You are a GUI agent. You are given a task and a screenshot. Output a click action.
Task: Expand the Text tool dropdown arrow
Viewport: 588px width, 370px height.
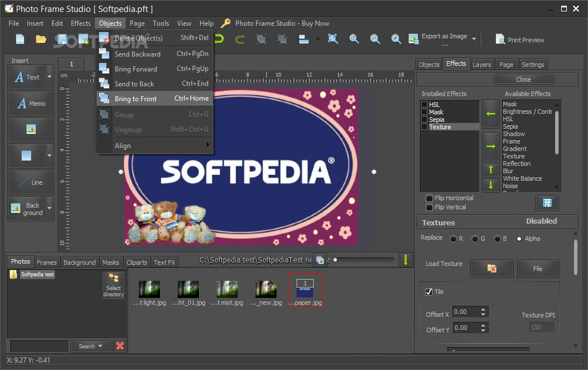point(50,77)
